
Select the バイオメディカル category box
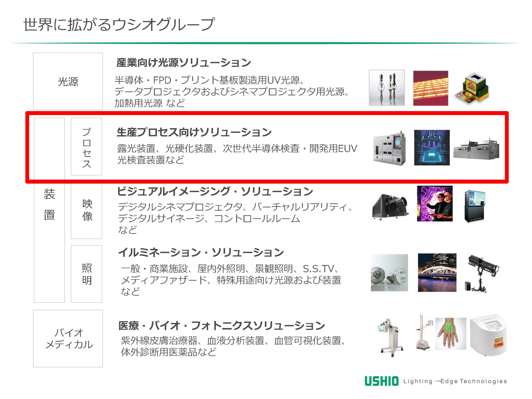pyautogui.click(x=68, y=338)
